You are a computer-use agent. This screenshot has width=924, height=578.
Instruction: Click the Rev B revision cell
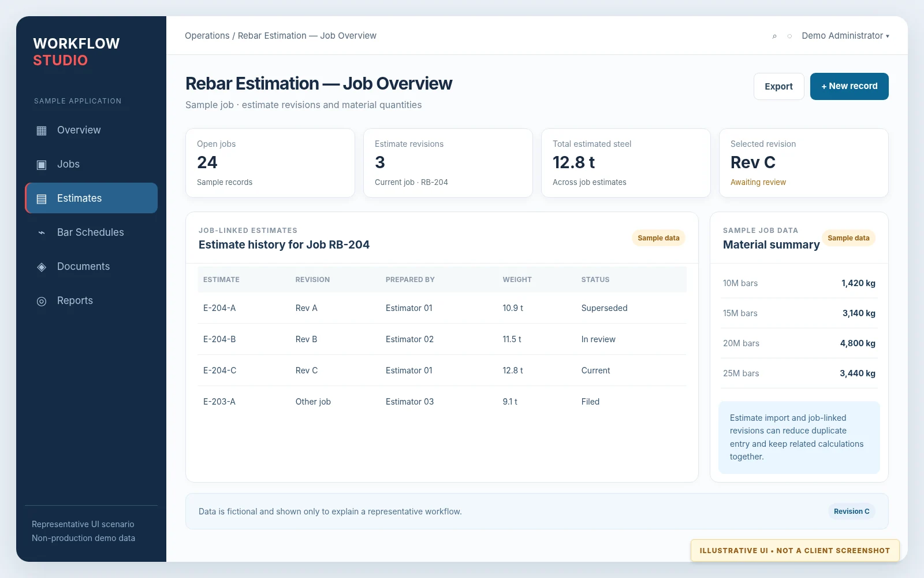tap(306, 339)
